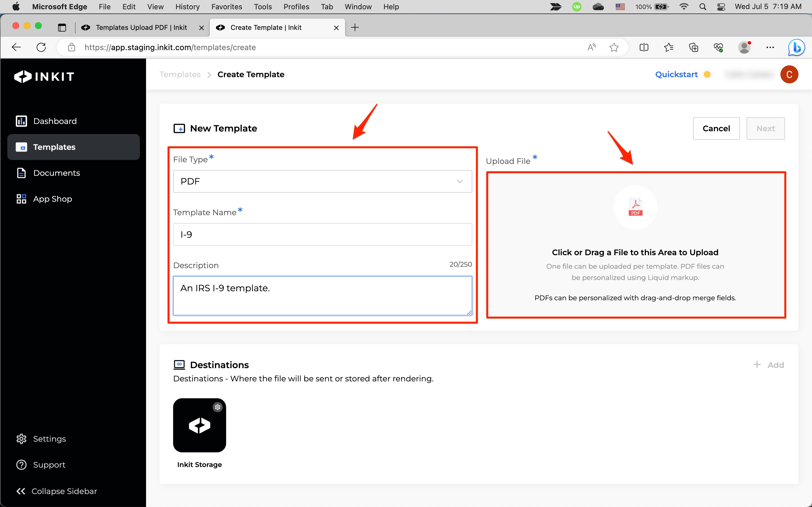The image size is (812, 507).
Task: Go to Documents in the sidebar
Action: [x=56, y=173]
